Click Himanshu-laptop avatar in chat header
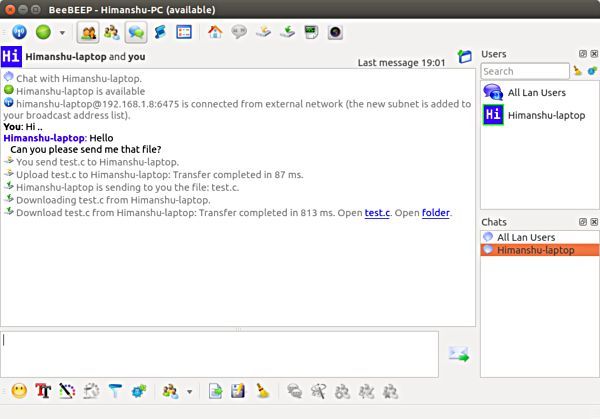Image resolution: width=600 pixels, height=419 pixels. click(11, 56)
